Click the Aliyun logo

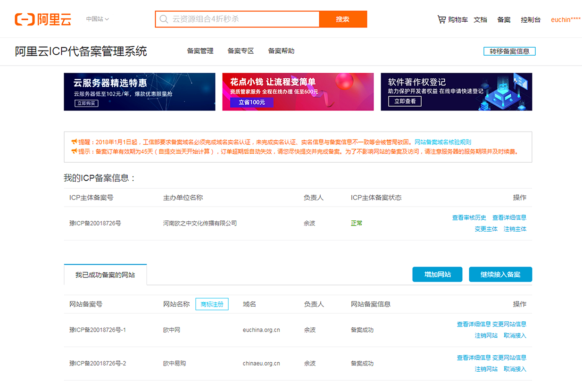(43, 19)
